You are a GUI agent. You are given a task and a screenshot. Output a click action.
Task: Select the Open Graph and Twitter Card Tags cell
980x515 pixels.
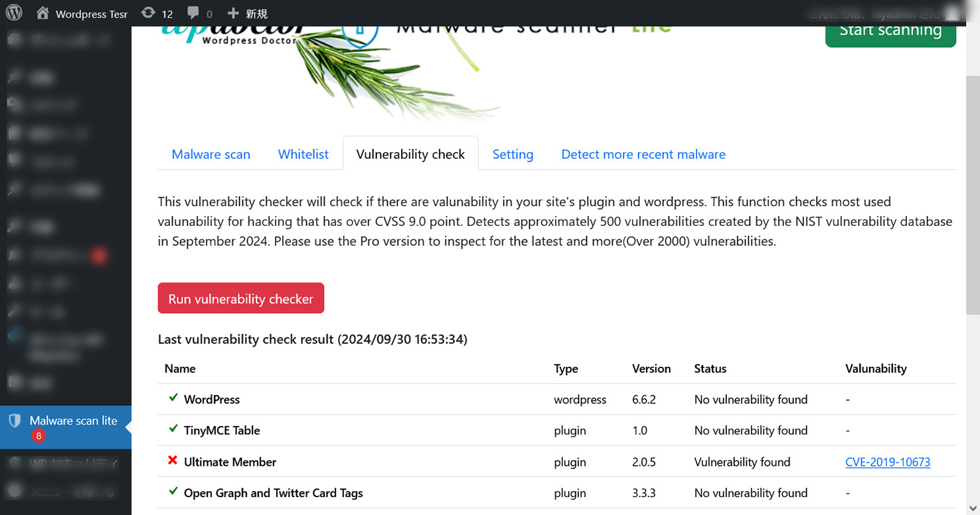(274, 493)
